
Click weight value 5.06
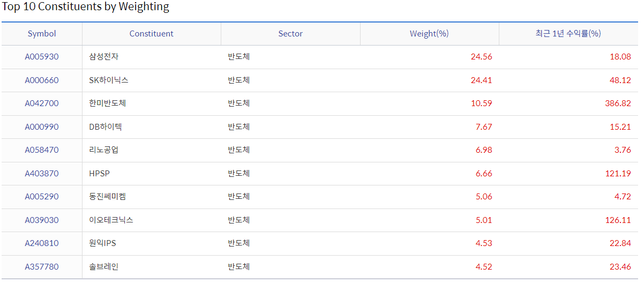[x=484, y=197]
